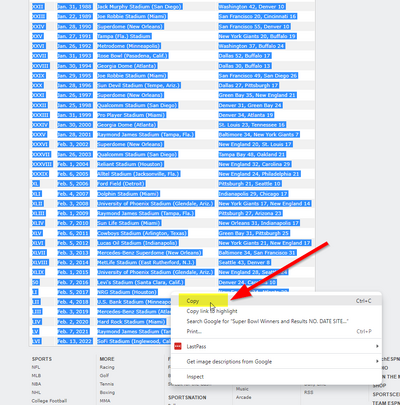Open the NHL footer link

click(36, 392)
